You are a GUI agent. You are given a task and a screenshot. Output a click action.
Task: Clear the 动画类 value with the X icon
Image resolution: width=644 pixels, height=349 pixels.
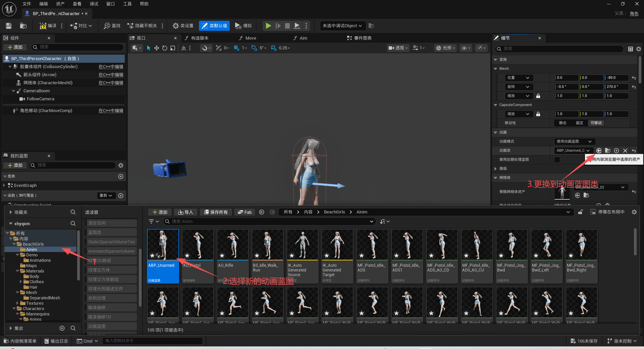pyautogui.click(x=625, y=151)
